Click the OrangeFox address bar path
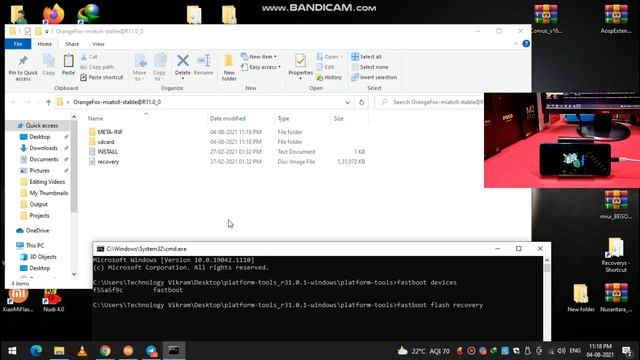640x360 pixels. tap(117, 102)
